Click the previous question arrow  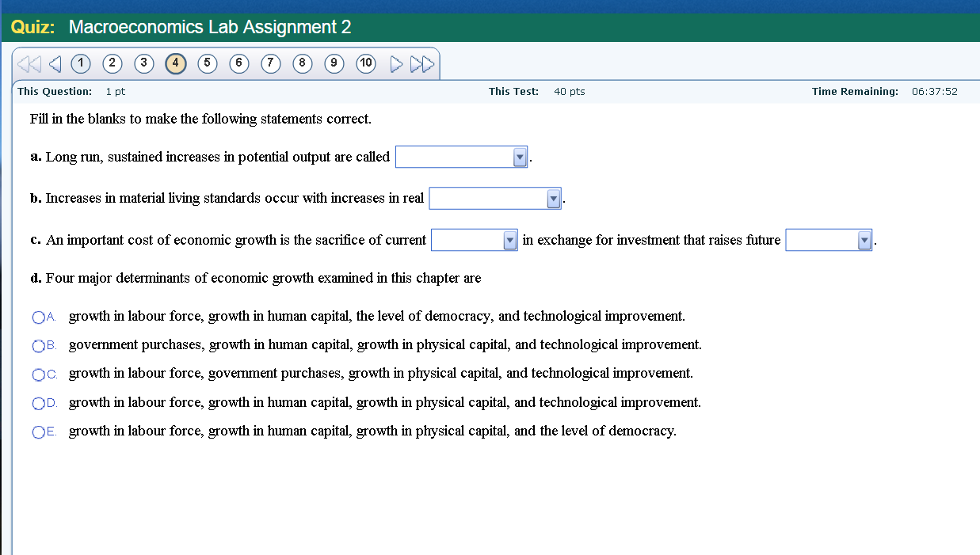point(54,63)
